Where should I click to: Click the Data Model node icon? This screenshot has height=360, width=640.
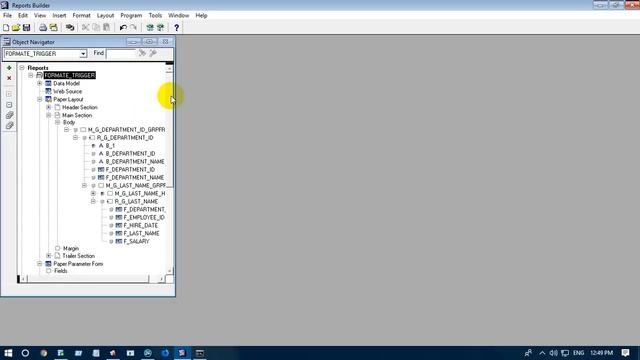(x=48, y=83)
